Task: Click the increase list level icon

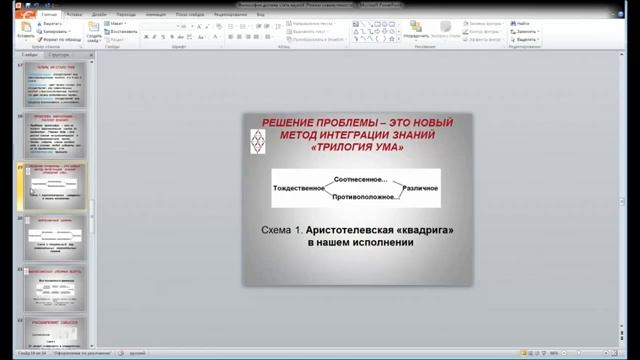Action: tap(267, 27)
